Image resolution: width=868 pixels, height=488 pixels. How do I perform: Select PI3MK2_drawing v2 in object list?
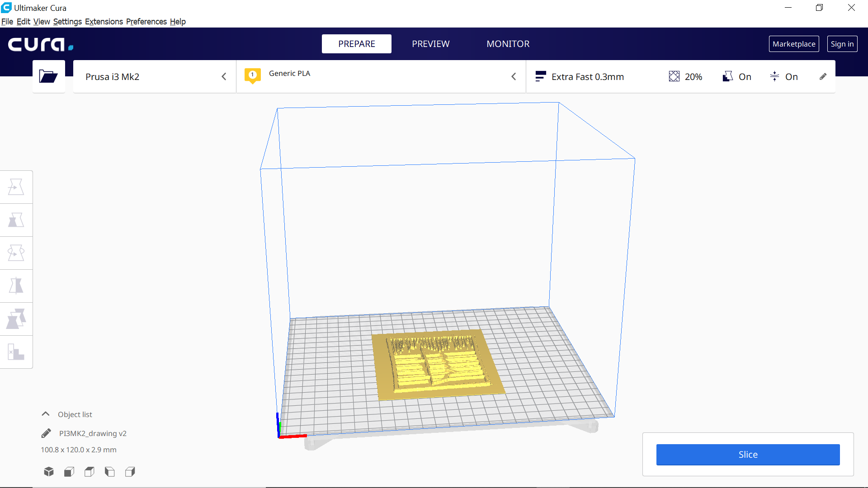tap(93, 433)
